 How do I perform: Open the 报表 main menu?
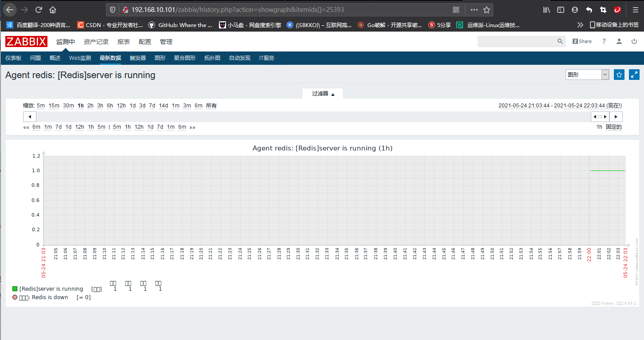point(124,42)
